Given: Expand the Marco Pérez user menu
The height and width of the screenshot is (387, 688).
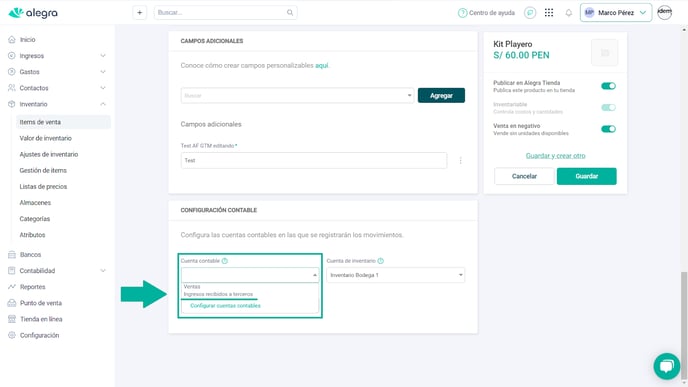Looking at the screenshot, I should coord(616,13).
